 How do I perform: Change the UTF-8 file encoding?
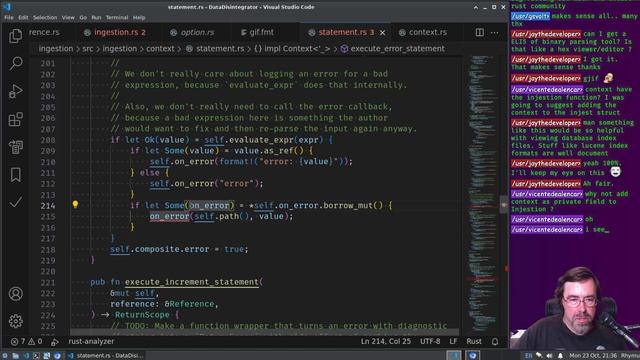point(430,341)
